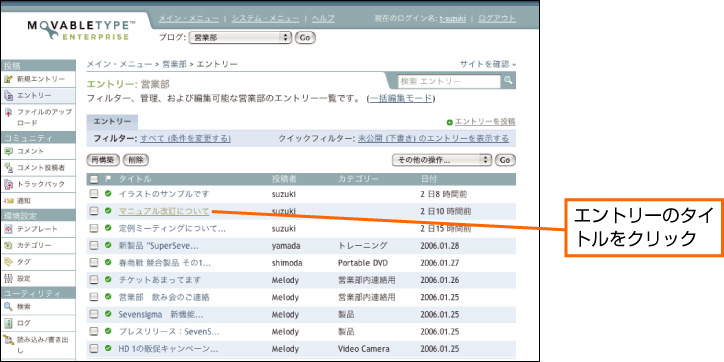Open コメント in the sidebar menu
Viewport: 724px width, 362px height.
coord(30,151)
